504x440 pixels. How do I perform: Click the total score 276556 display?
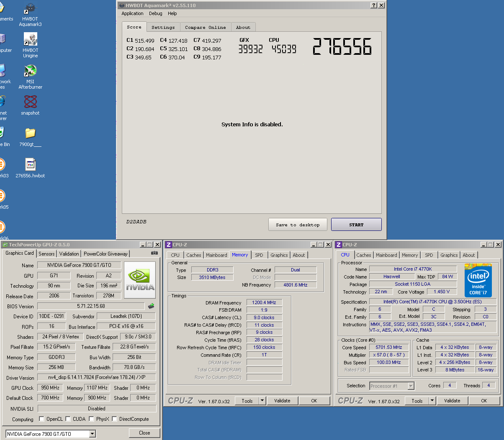tap(342, 46)
